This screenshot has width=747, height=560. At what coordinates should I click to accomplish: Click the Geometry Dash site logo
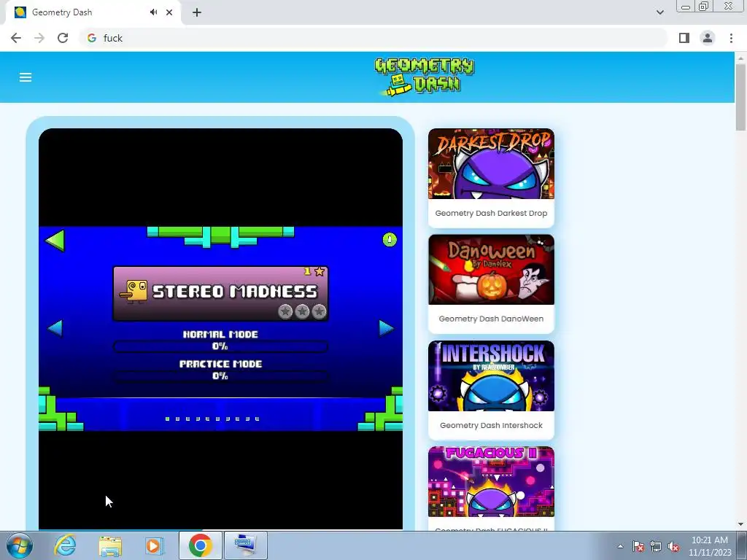tap(424, 77)
